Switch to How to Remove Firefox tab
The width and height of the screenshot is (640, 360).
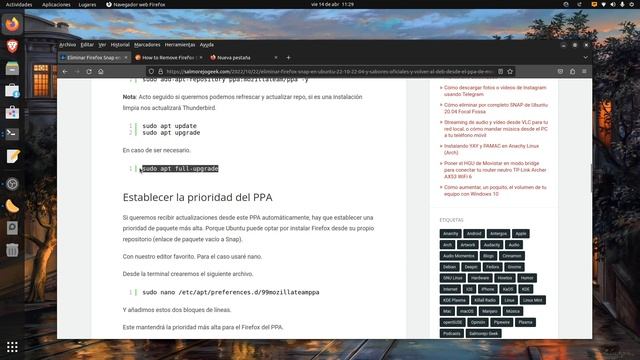[x=169, y=58]
